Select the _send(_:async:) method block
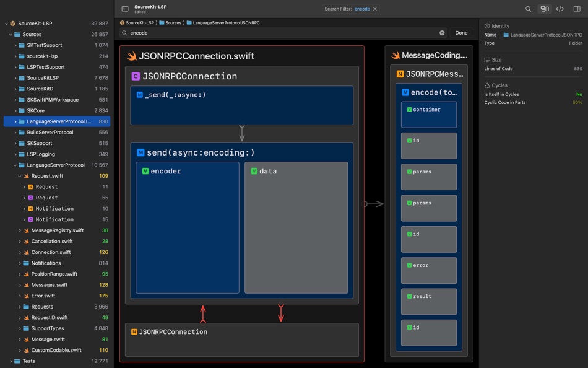This screenshot has height=368, width=588. click(x=242, y=105)
